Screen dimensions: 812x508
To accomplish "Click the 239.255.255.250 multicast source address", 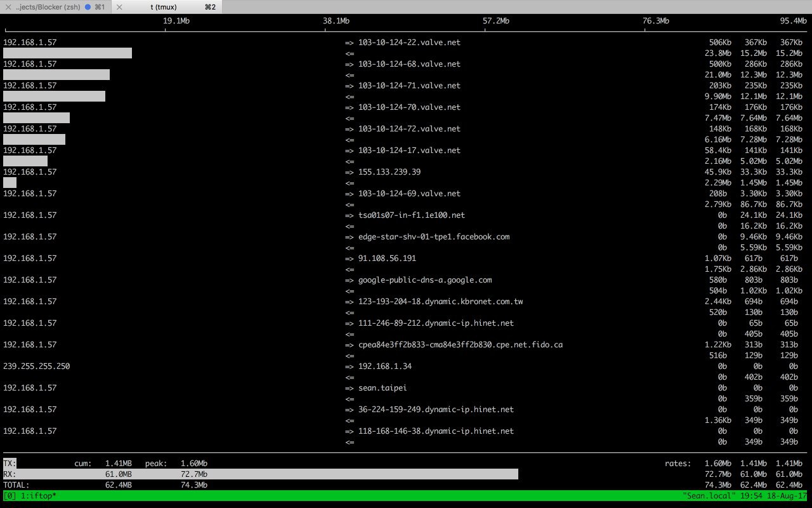I will (37, 366).
